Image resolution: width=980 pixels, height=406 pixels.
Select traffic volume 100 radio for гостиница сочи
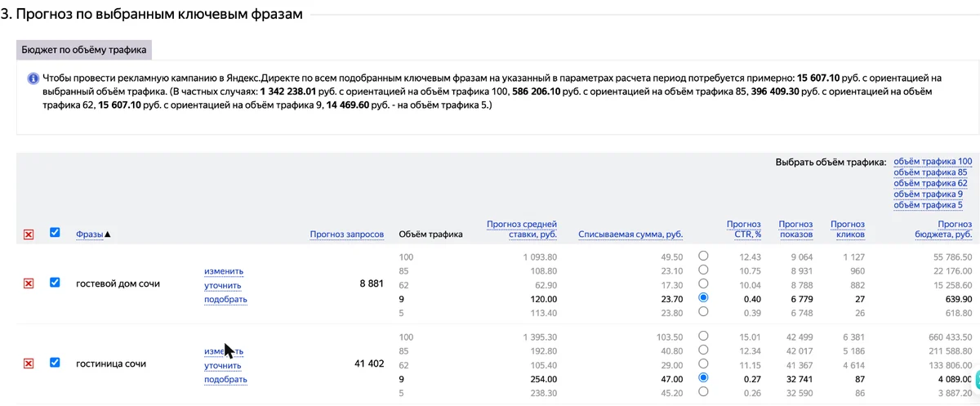(x=703, y=337)
